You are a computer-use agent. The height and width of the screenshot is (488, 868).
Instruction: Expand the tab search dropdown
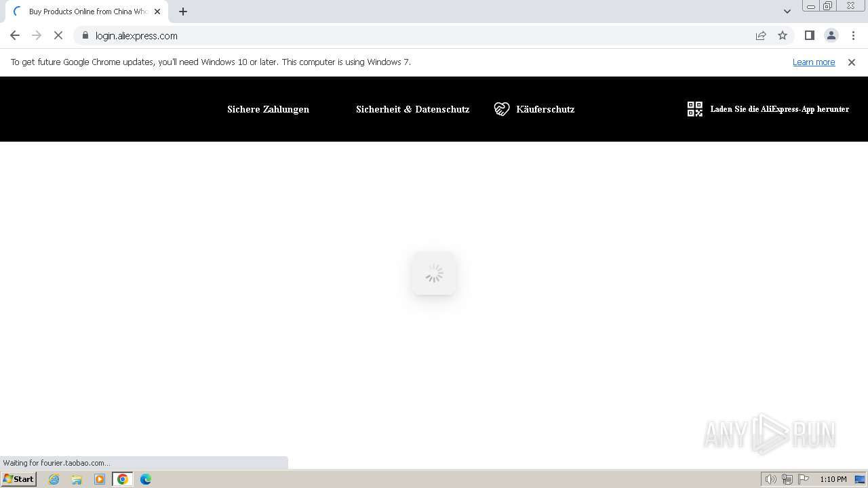point(787,12)
